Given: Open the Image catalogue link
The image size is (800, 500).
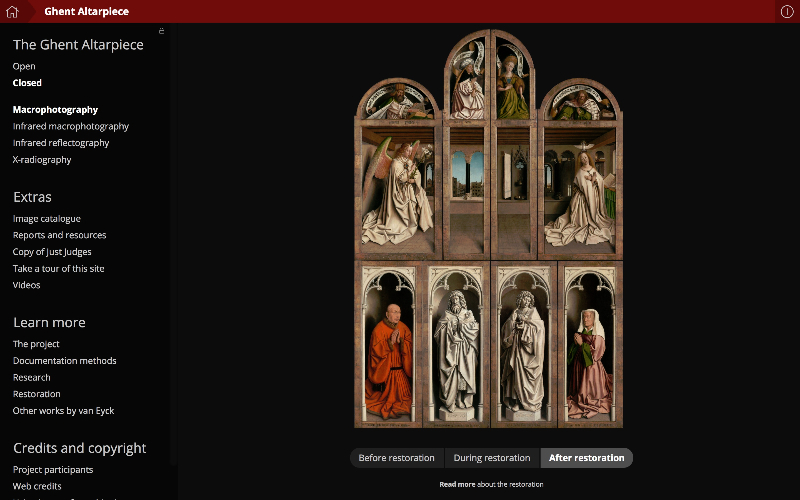Looking at the screenshot, I should pos(46,218).
